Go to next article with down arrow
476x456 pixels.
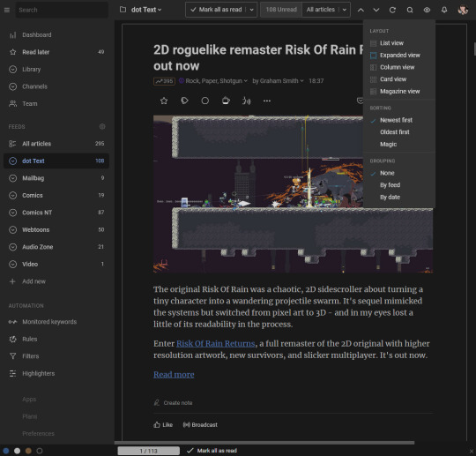tap(376, 10)
